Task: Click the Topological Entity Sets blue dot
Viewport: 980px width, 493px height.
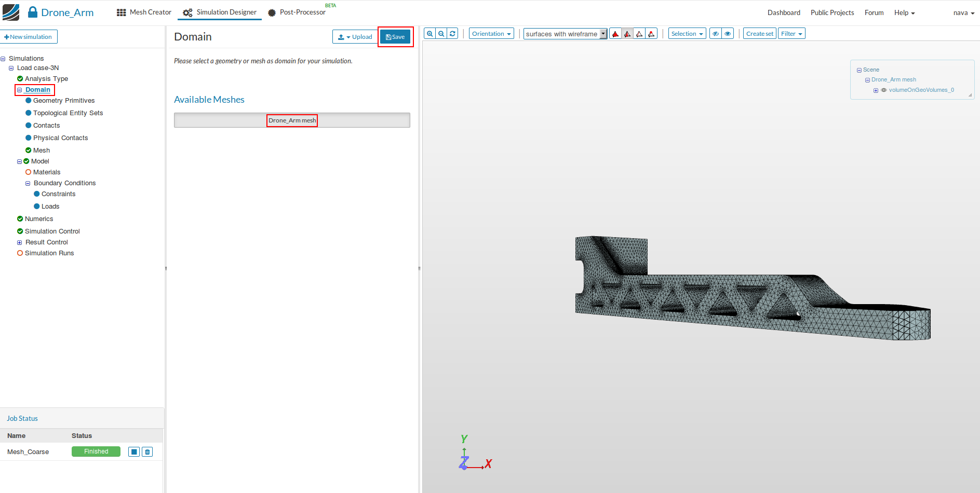Action: pos(29,113)
